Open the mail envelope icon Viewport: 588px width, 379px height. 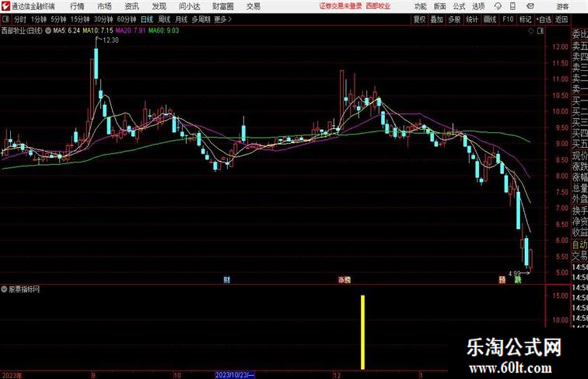click(530, 6)
